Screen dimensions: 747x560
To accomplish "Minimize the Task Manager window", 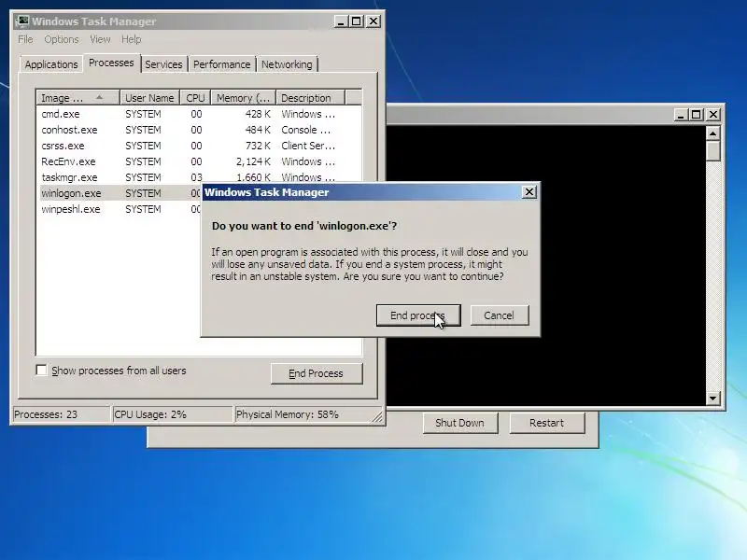I will [x=341, y=21].
